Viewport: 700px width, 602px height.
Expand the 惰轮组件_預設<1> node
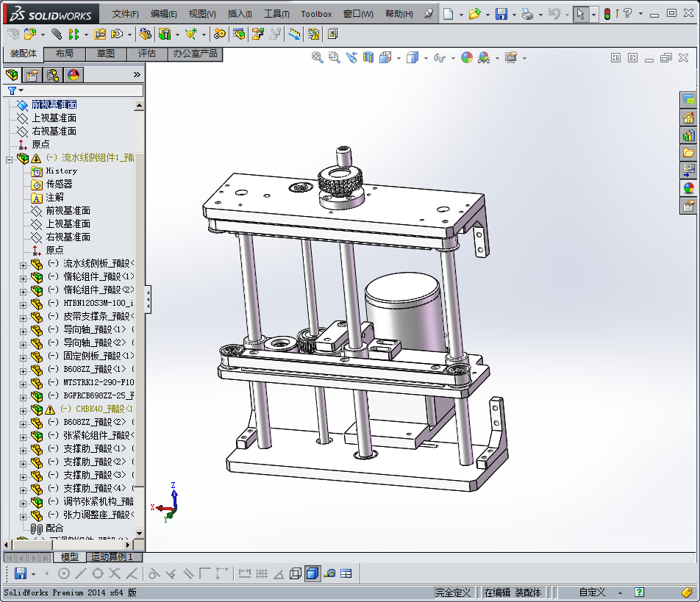tap(24, 279)
